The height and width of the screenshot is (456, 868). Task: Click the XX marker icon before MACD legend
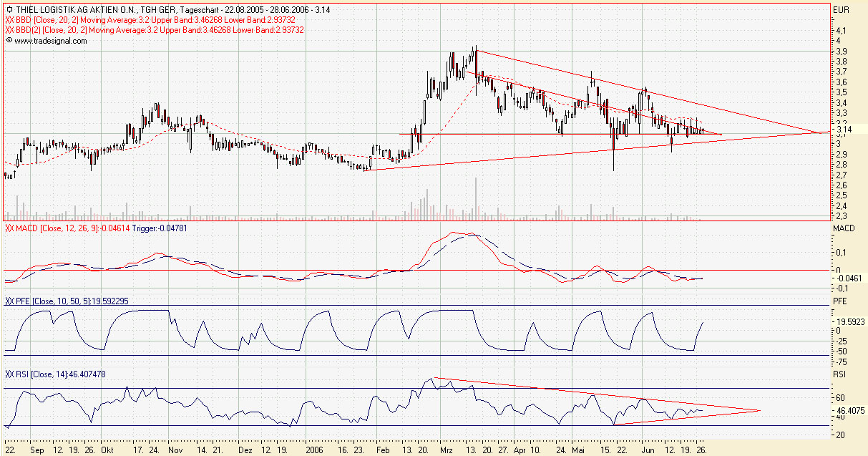pyautogui.click(x=9, y=228)
